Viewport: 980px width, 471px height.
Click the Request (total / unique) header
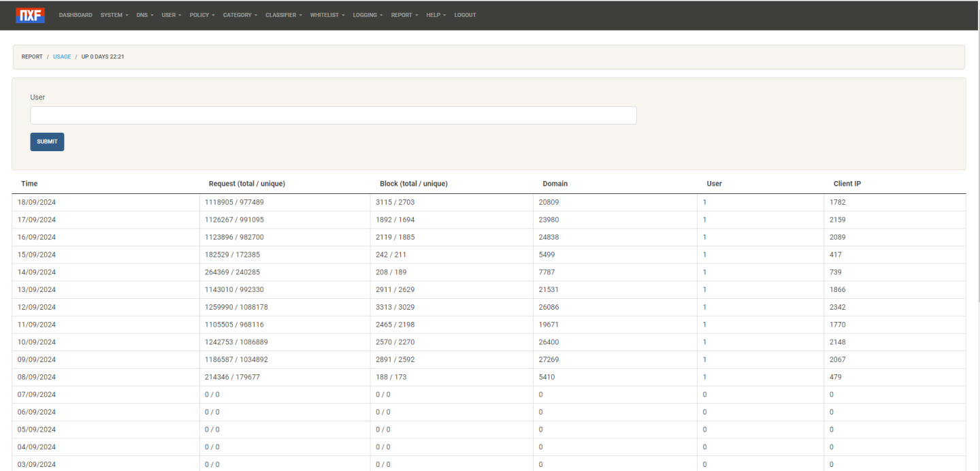[247, 184]
